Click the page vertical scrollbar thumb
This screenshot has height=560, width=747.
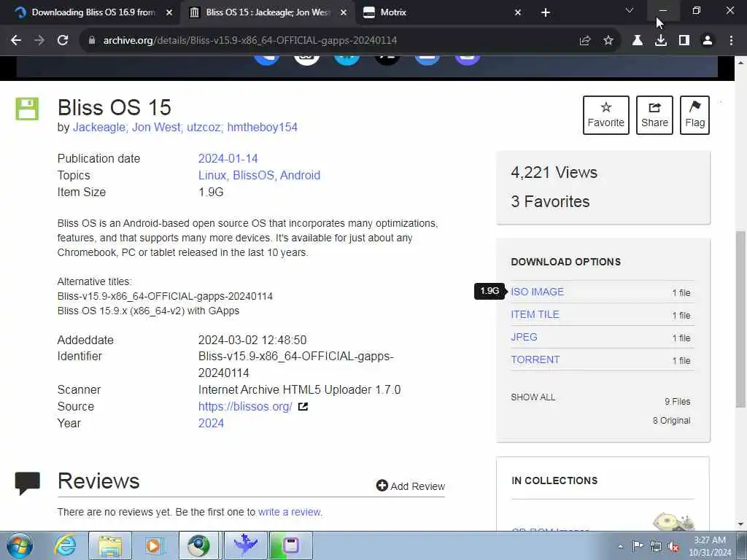pyautogui.click(x=740, y=319)
